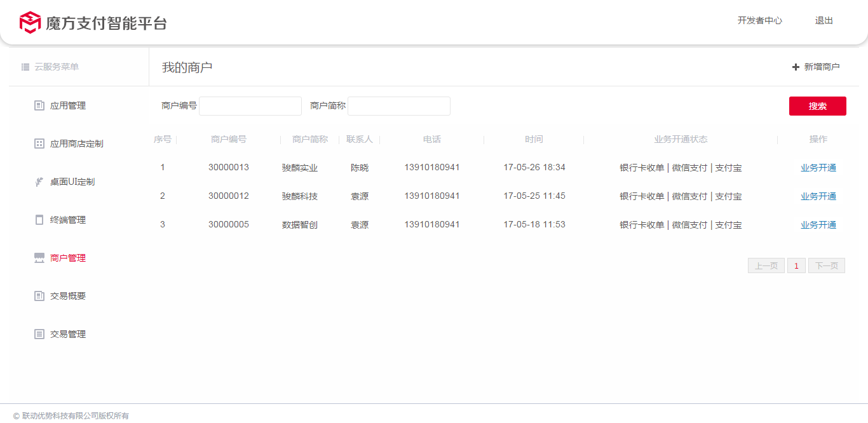This screenshot has width=868, height=423.
Task: Select 交易管理 menu item text
Action: tap(68, 334)
